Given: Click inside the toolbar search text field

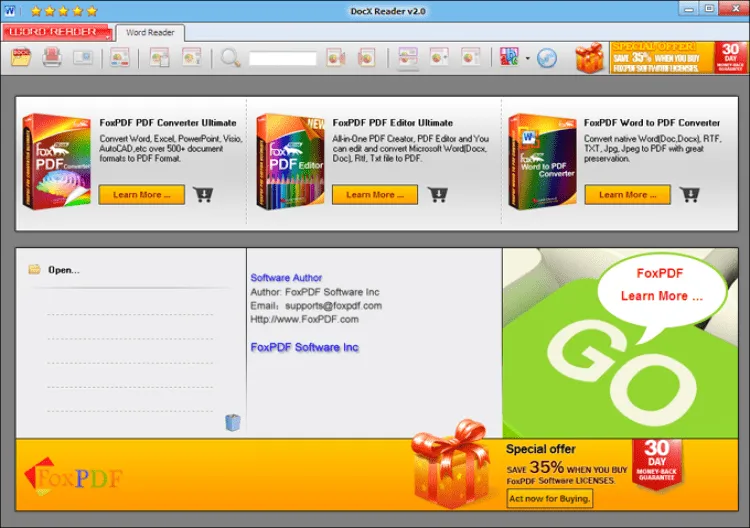Looking at the screenshot, I should (x=283, y=58).
